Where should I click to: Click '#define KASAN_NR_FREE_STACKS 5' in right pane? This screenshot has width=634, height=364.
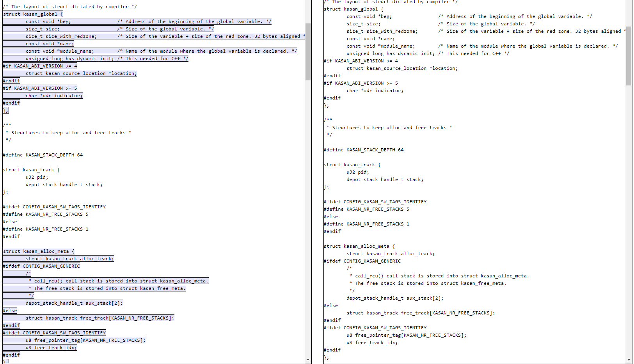(x=366, y=209)
